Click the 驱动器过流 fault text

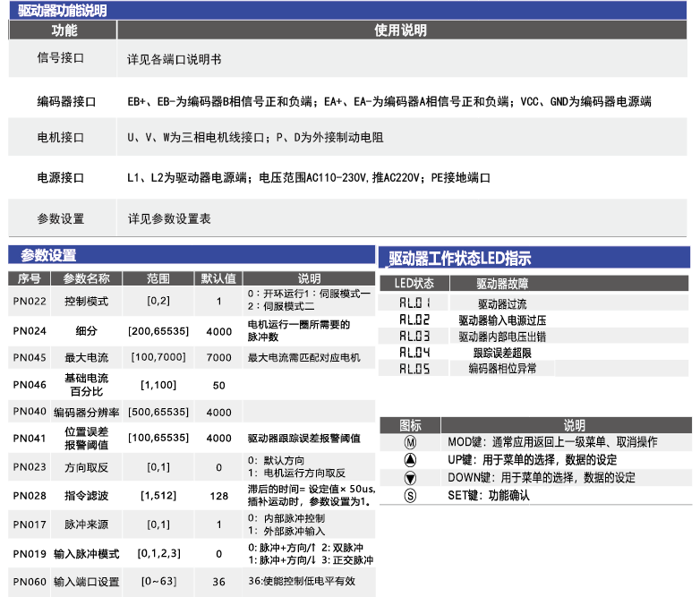502,304
